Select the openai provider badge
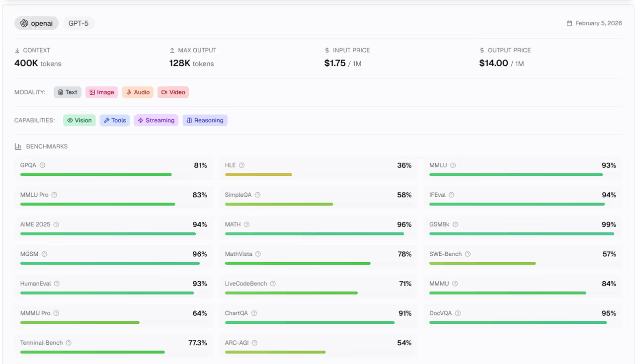The height and width of the screenshot is (364, 636). point(36,23)
